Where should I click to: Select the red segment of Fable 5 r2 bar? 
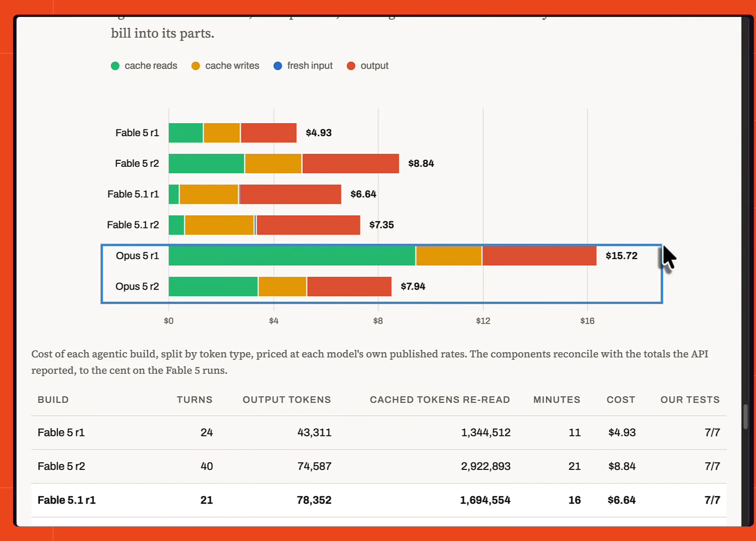pyautogui.click(x=351, y=163)
